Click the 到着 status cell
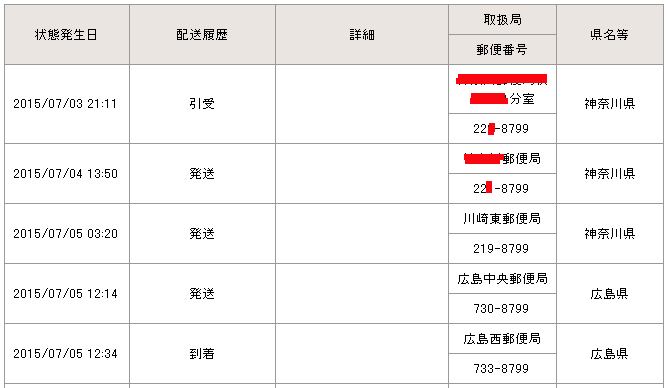The image size is (667, 388). tap(202, 354)
